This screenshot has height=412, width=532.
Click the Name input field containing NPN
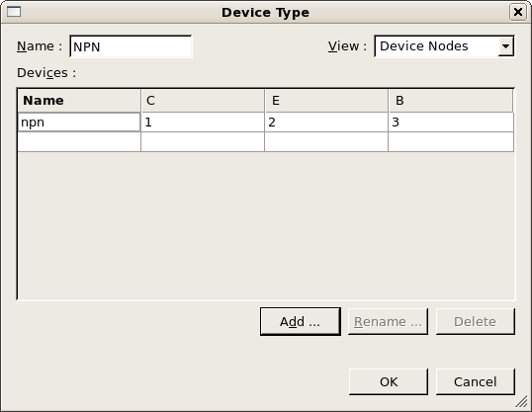tap(131, 46)
